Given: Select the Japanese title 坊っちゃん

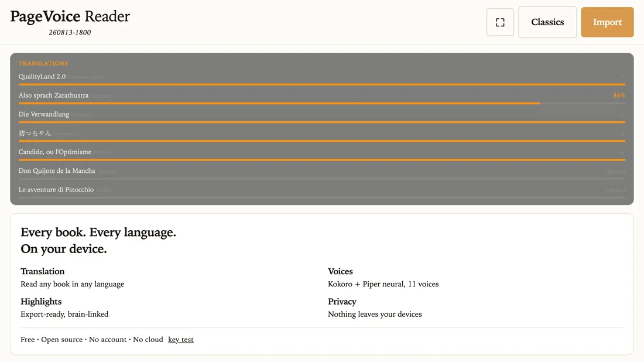Looking at the screenshot, I should [x=35, y=133].
